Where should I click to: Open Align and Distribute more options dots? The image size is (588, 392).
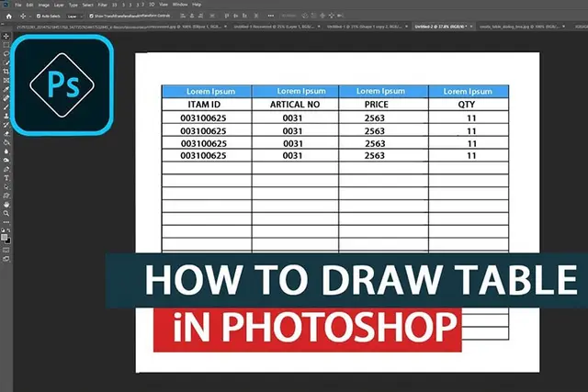point(271,16)
